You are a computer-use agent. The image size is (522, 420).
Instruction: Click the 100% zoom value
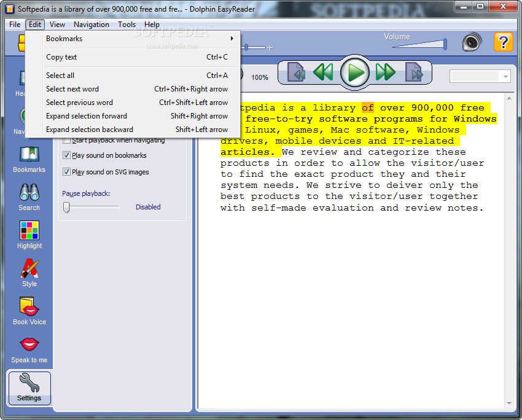point(260,77)
